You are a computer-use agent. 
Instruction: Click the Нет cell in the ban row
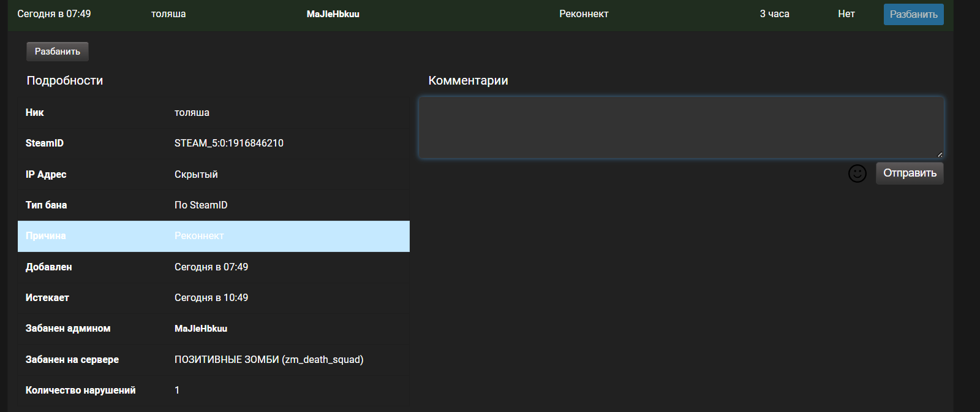[x=846, y=14]
